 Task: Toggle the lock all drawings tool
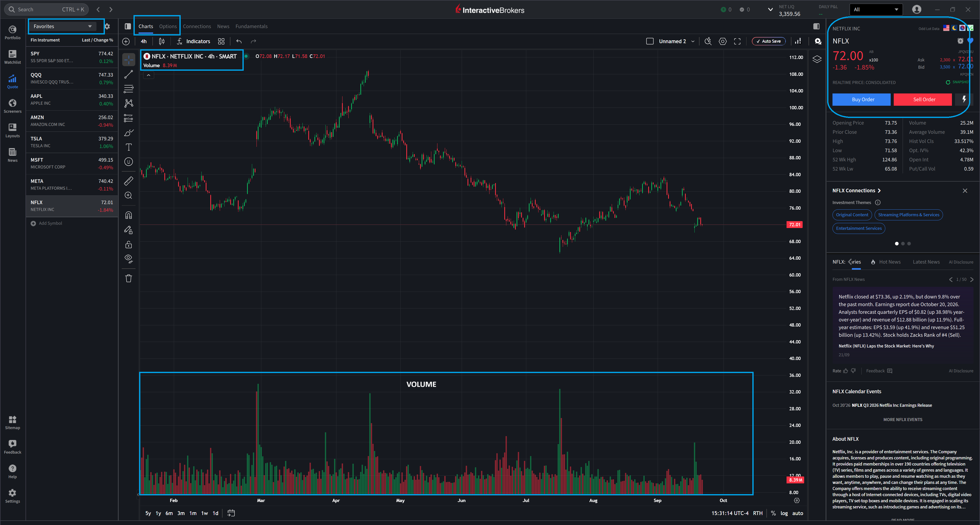pos(129,244)
